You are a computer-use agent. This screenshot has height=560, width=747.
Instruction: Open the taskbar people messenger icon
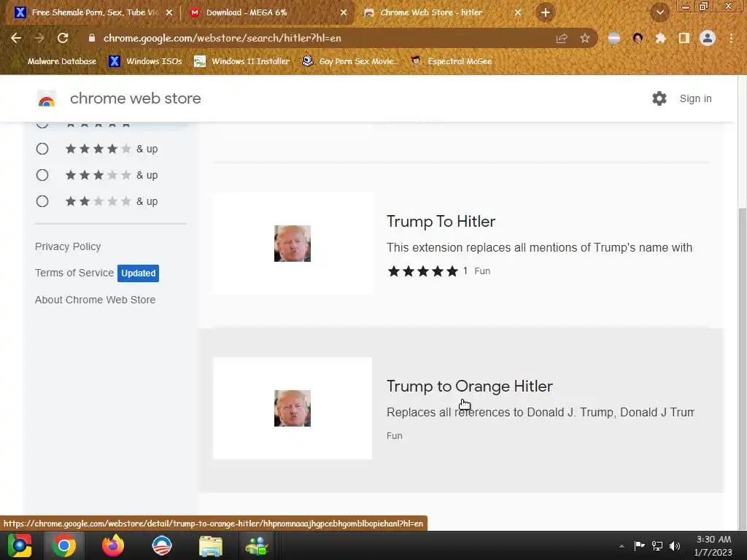tap(258, 545)
